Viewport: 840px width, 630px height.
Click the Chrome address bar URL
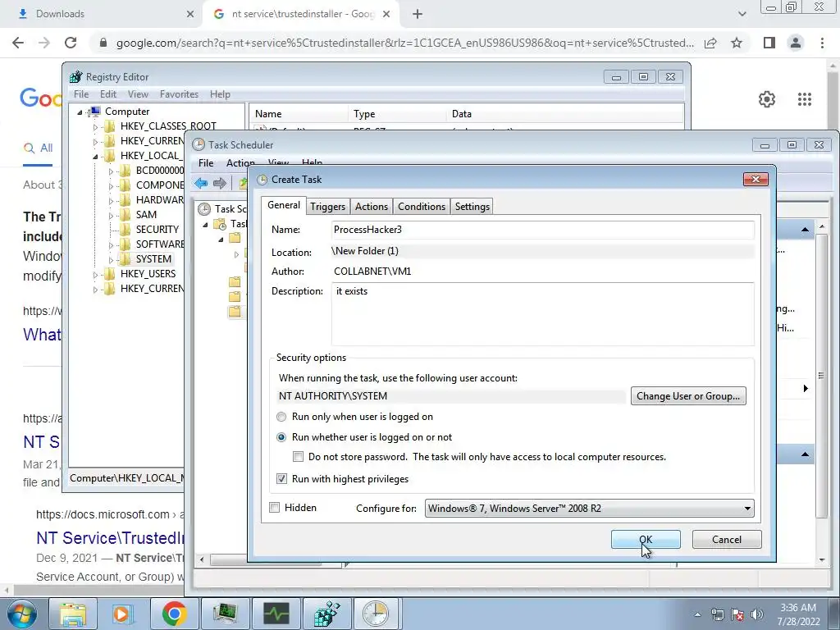click(404, 43)
